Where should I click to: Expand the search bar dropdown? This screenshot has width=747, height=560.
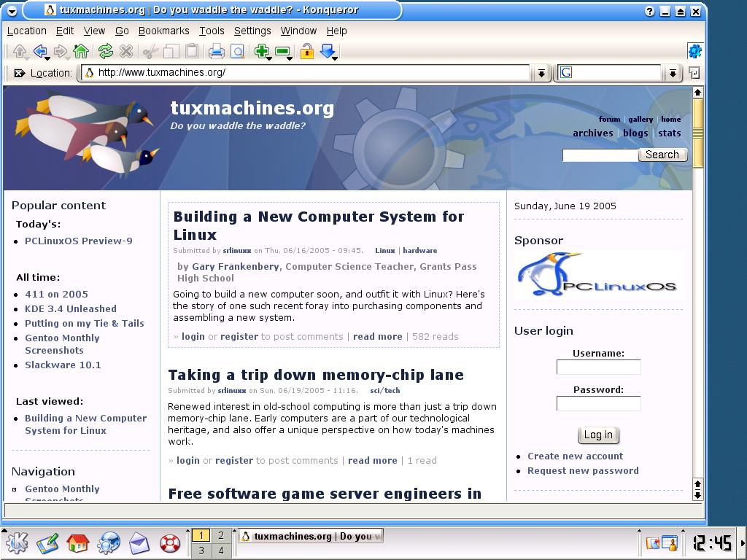point(672,73)
